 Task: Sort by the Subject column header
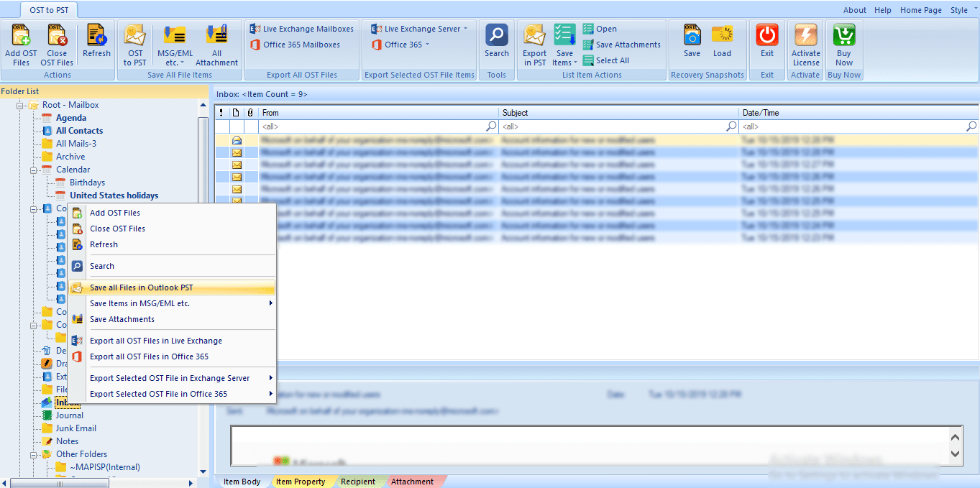point(619,113)
